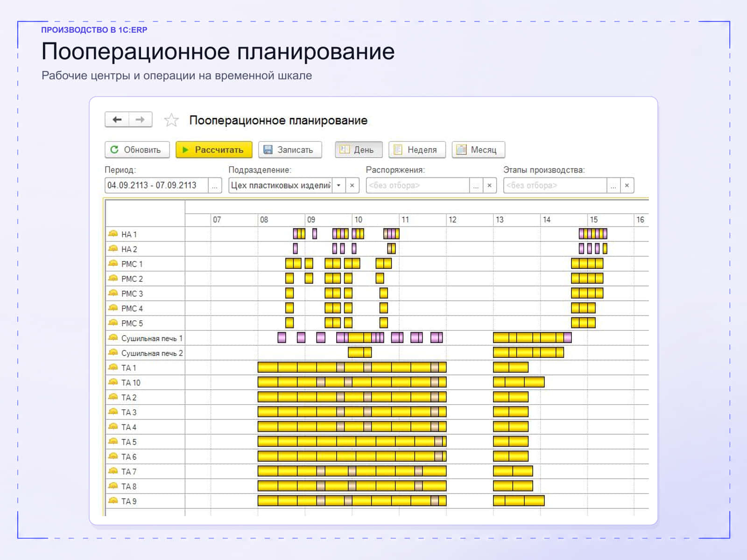This screenshot has height=560, width=747.
Task: Expand the Подразделение dropdown arrow
Action: pos(338,185)
